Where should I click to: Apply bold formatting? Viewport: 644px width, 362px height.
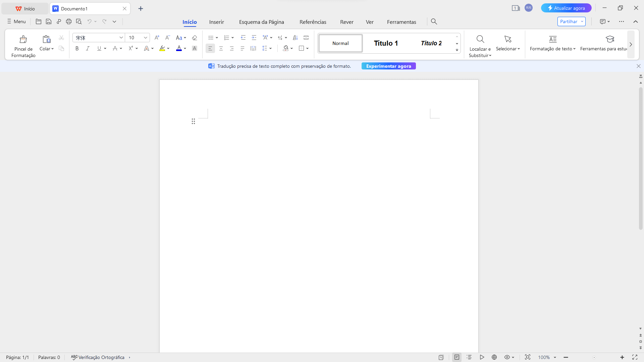pos(77,48)
